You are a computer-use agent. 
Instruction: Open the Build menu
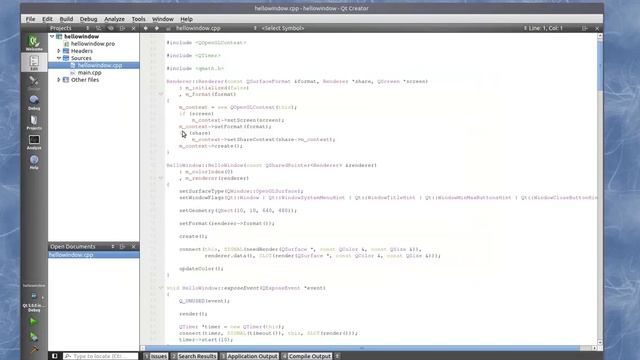[x=66, y=19]
